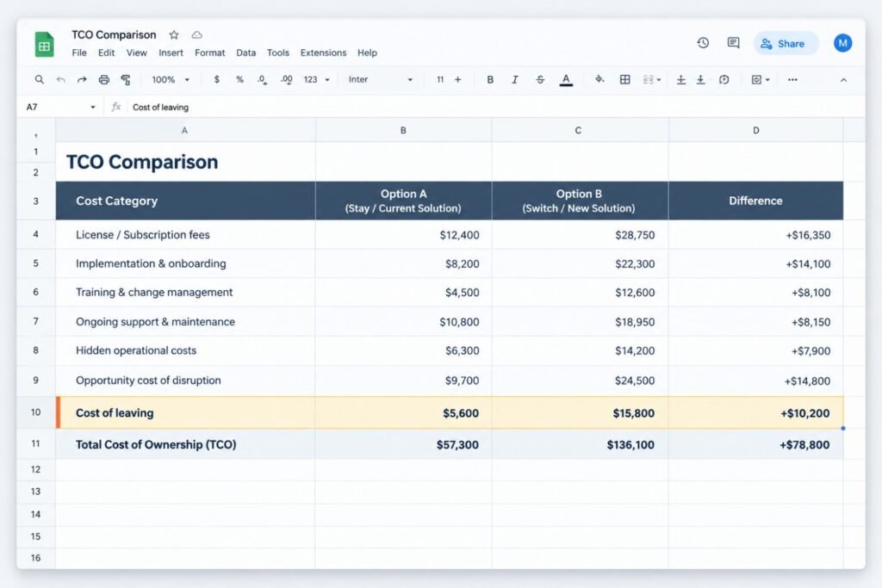Open the text color picker
The width and height of the screenshot is (882, 588).
(566, 80)
